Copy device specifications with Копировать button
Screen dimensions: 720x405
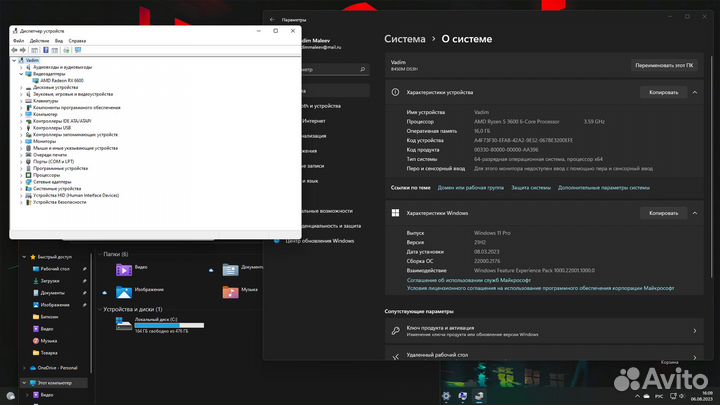point(664,92)
